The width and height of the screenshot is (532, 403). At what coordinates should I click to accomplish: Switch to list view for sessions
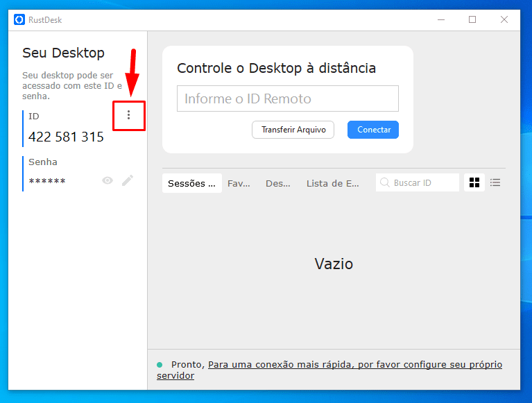[495, 182]
